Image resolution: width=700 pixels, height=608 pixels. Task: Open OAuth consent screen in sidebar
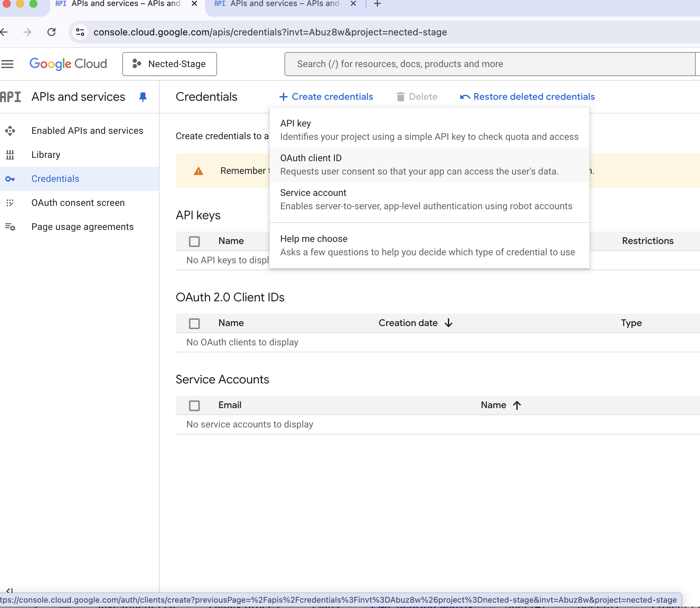[x=78, y=203]
